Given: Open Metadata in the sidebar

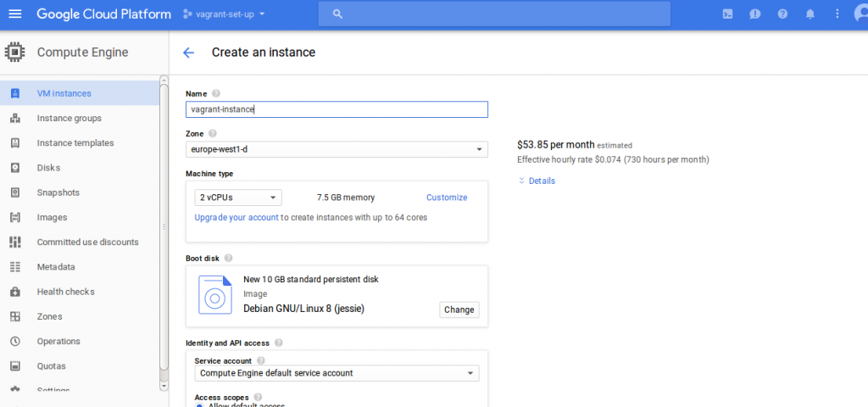Looking at the screenshot, I should click(x=80, y=267).
